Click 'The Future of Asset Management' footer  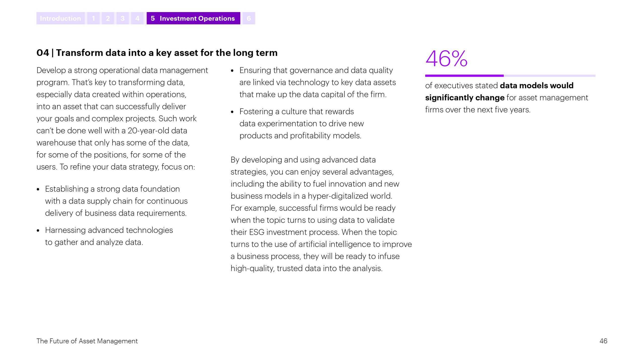pos(87,341)
